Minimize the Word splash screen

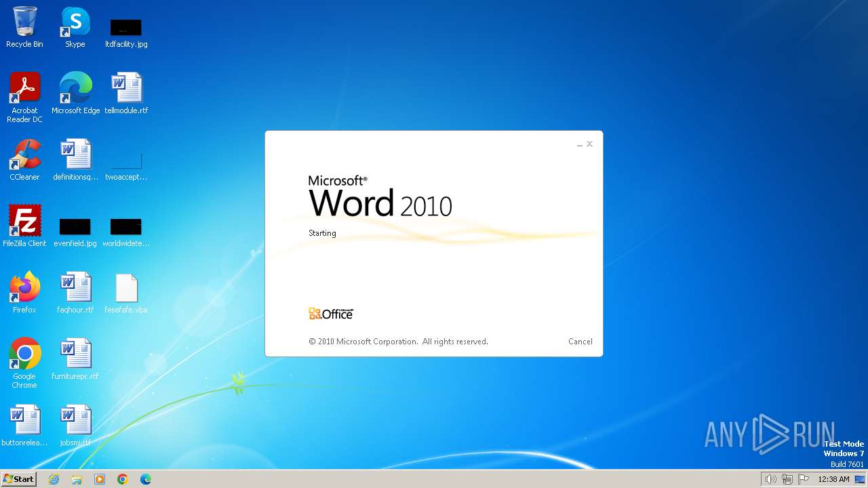(x=580, y=144)
